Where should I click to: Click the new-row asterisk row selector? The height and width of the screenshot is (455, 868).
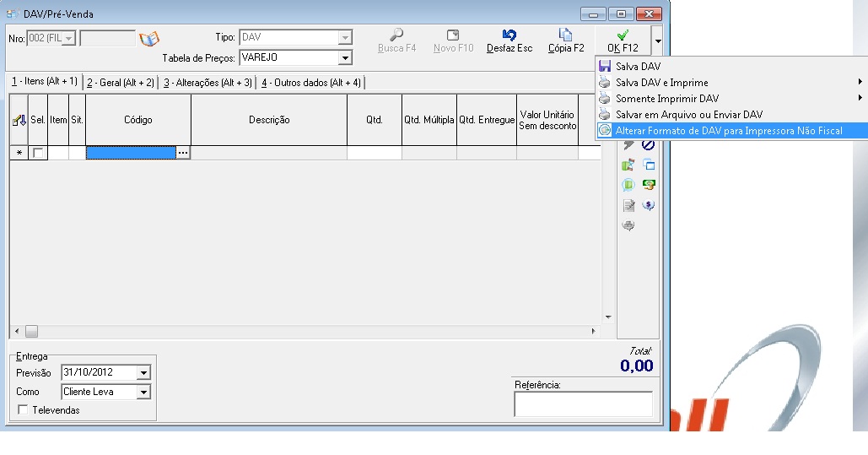coord(19,153)
